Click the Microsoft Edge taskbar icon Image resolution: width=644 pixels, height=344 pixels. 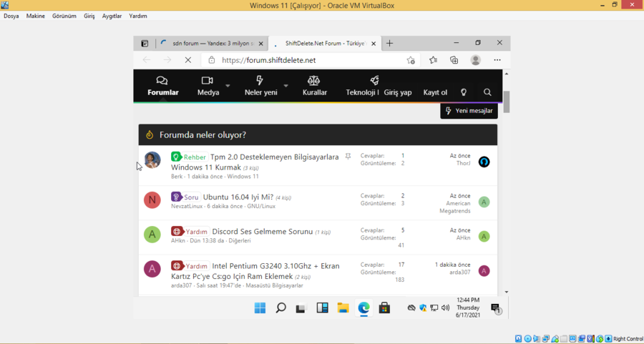click(x=364, y=308)
